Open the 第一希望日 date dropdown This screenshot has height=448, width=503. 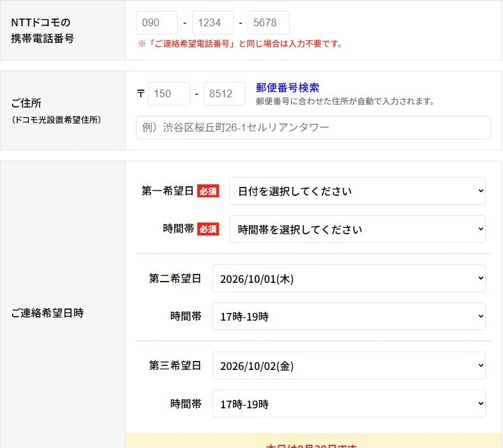[x=357, y=191]
